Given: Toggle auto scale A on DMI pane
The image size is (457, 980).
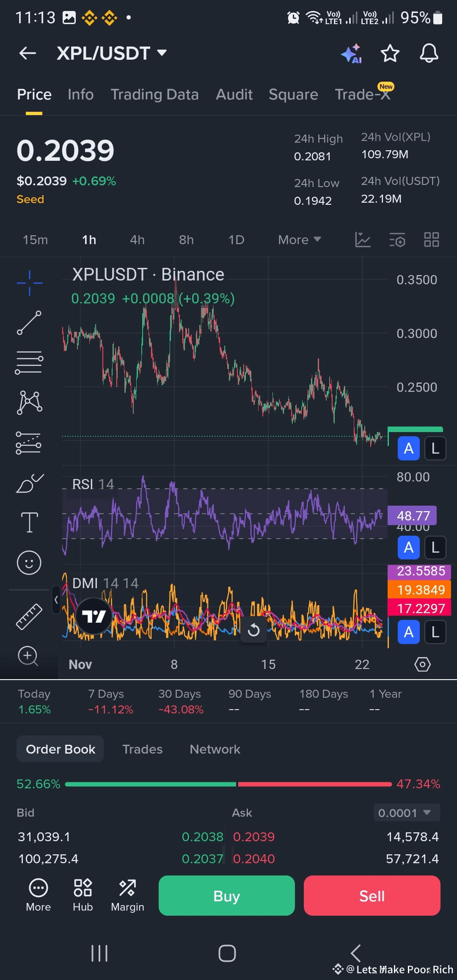Looking at the screenshot, I should click(x=409, y=632).
